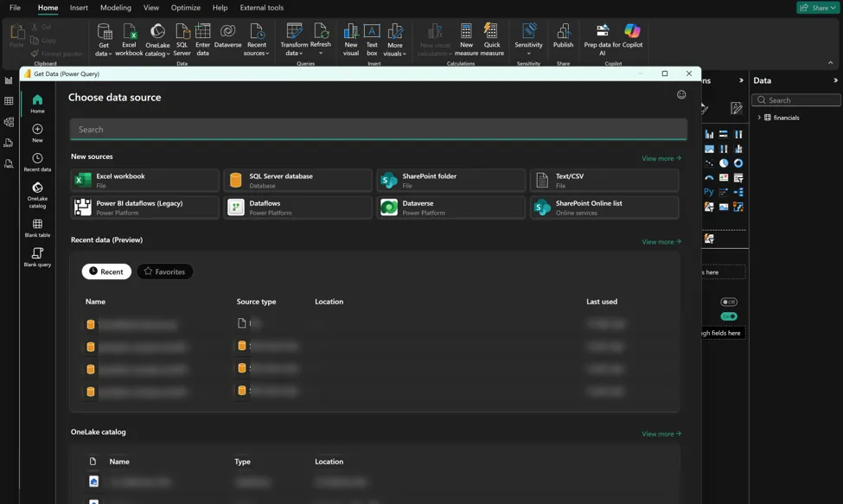The height and width of the screenshot is (504, 843).
Task: Click the Publish ribbon button
Action: [x=564, y=36]
